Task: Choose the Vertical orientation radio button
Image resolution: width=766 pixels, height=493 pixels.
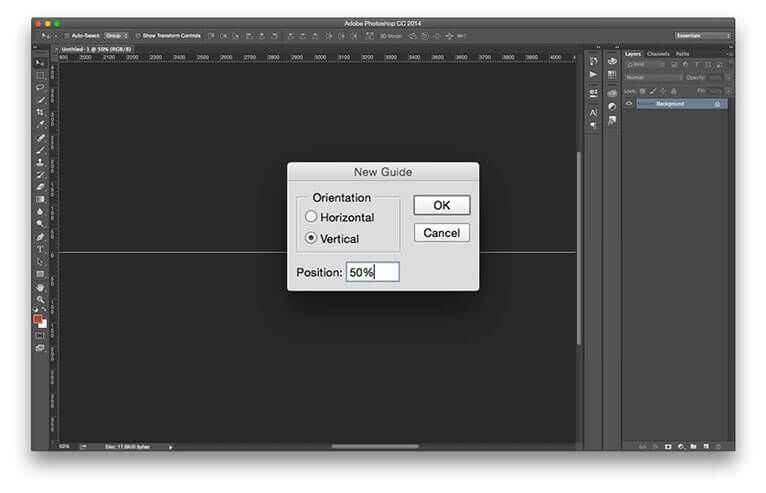Action: (x=311, y=238)
